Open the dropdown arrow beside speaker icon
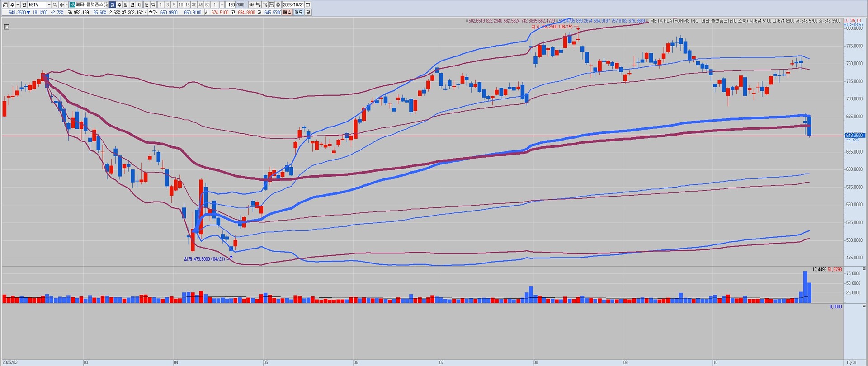The image size is (868, 366). pos(66,5)
